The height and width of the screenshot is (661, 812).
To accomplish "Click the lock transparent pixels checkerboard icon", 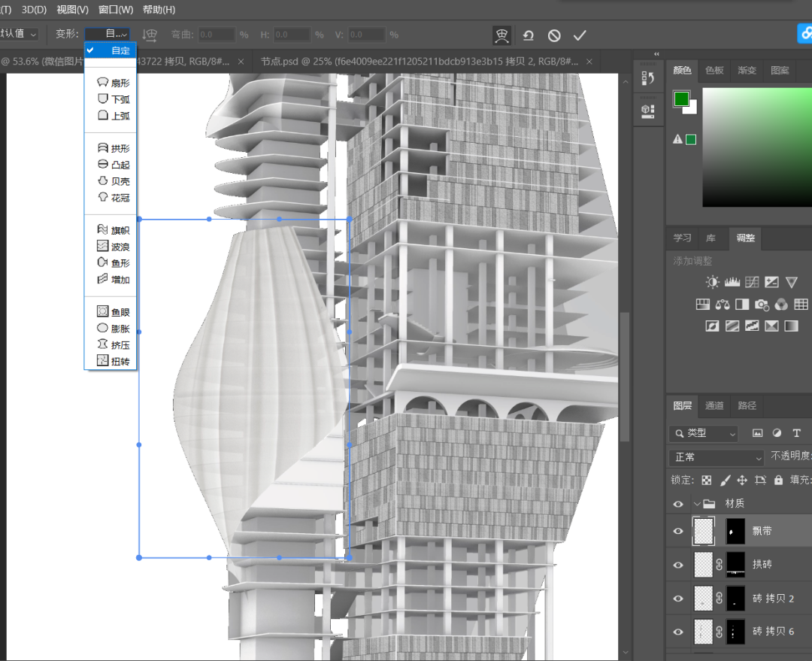I will (x=707, y=480).
